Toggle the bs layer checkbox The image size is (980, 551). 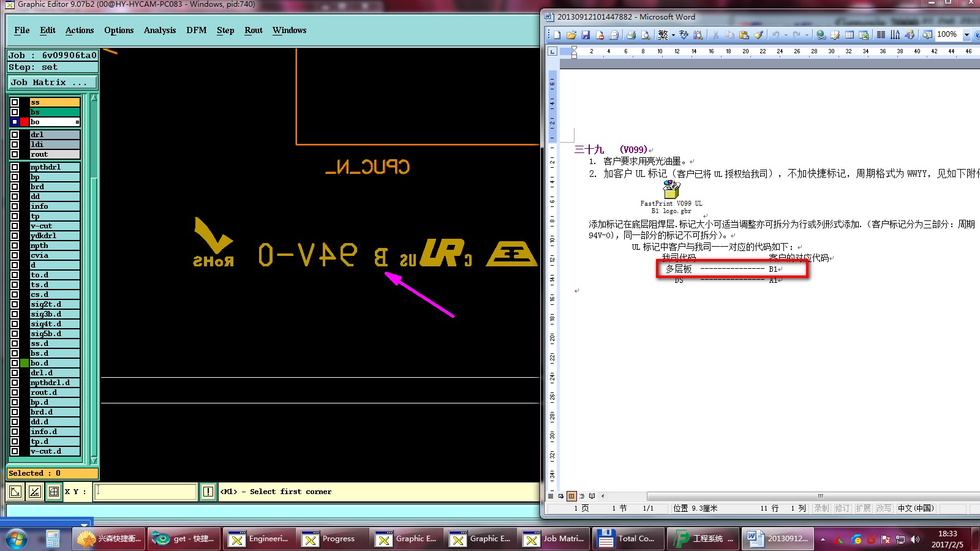15,112
